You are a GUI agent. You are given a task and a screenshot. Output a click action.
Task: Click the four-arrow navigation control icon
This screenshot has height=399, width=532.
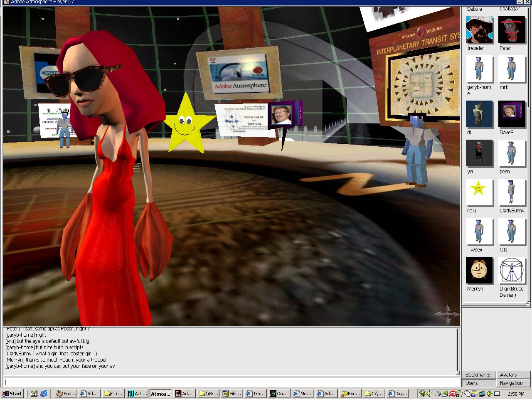(x=447, y=315)
